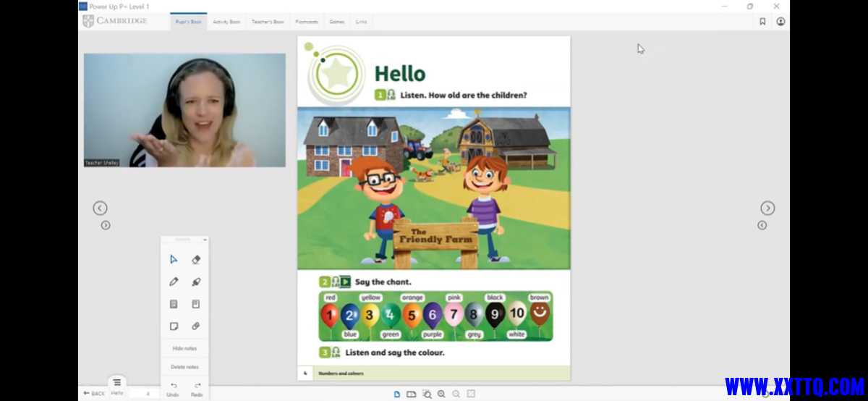Click the Cambridge logo

(115, 22)
